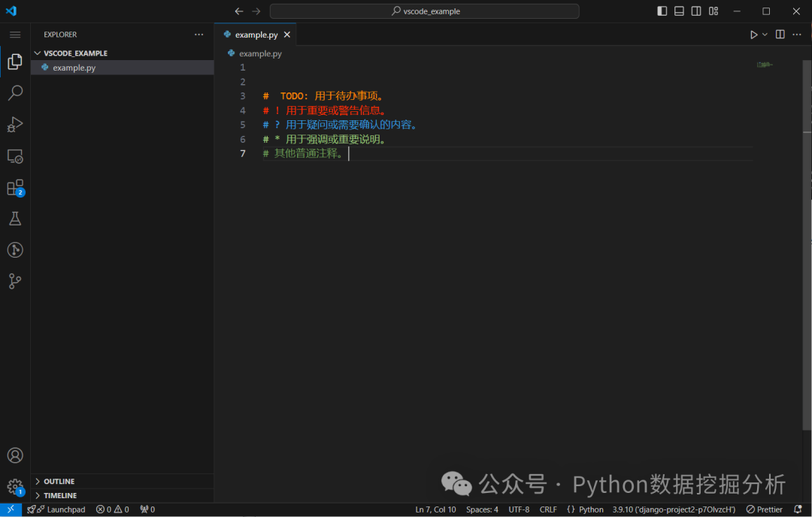Viewport: 812px width, 517px height.
Task: Select example.py in the Explorer tree
Action: pyautogui.click(x=123, y=68)
